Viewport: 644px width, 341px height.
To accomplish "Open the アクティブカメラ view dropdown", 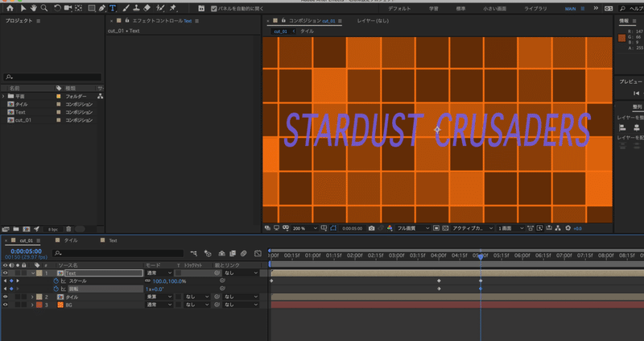I will tap(473, 228).
